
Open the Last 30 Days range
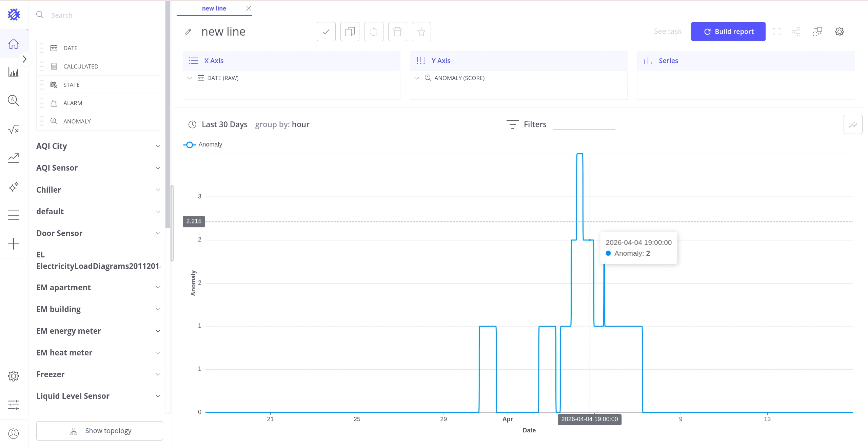point(224,124)
